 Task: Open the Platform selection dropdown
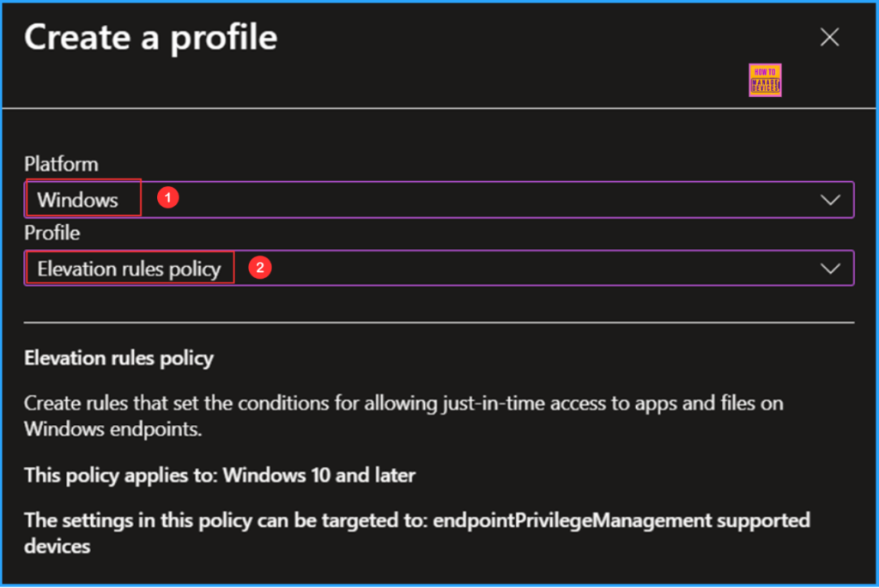pos(515,198)
